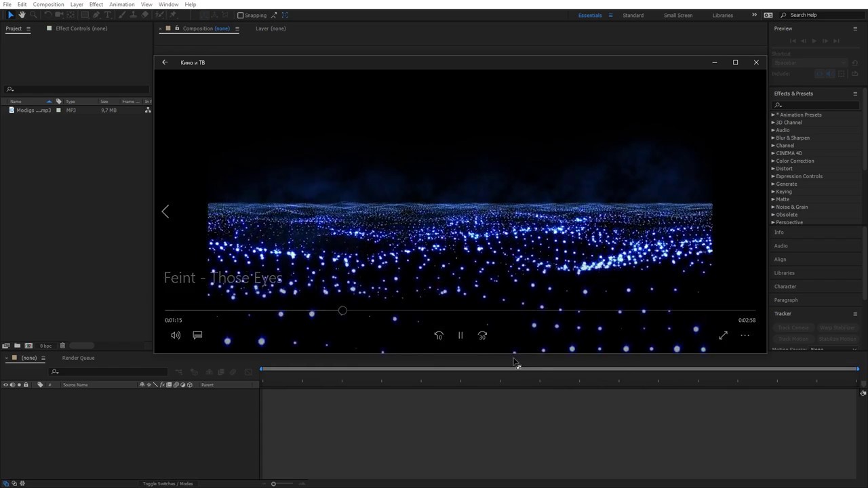868x488 pixels.
Task: Click the workspace reset panels icon
Action: (768, 15)
